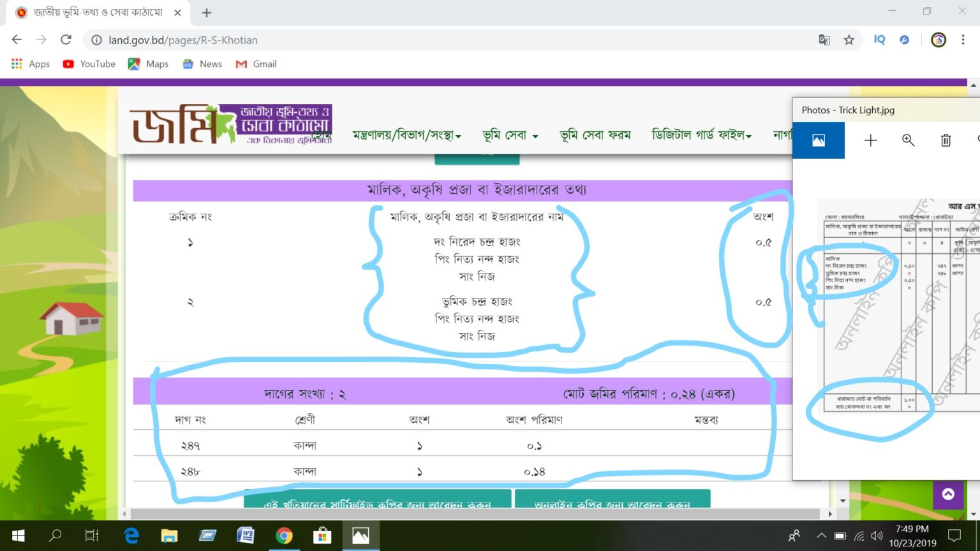The image size is (980, 551).
Task: Open the ভূমি সেবা ফরম menu item
Action: coord(595,135)
